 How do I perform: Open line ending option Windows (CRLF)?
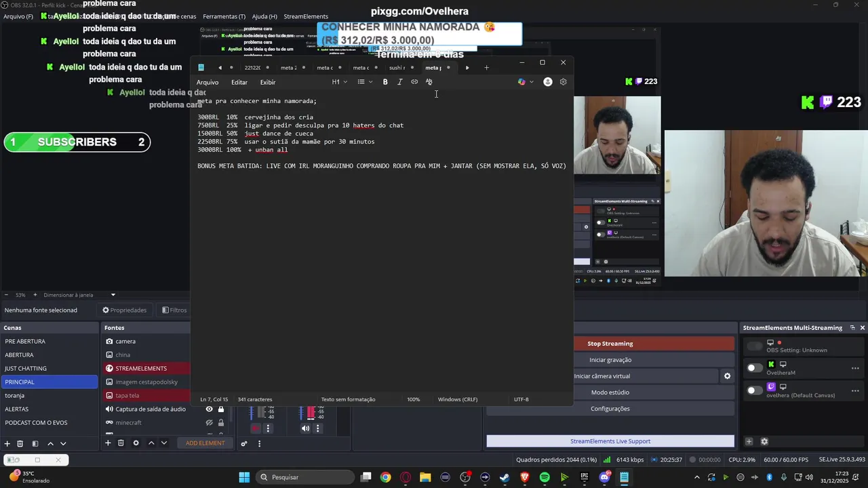click(x=458, y=399)
